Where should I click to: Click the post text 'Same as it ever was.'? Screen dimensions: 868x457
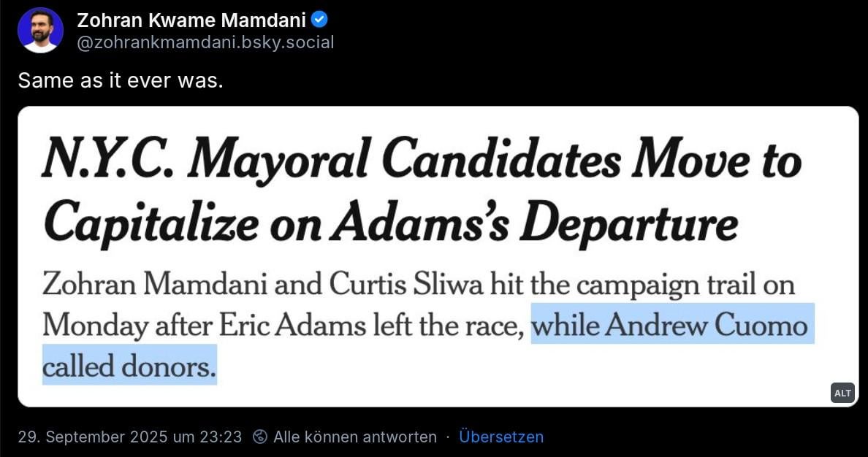point(121,81)
